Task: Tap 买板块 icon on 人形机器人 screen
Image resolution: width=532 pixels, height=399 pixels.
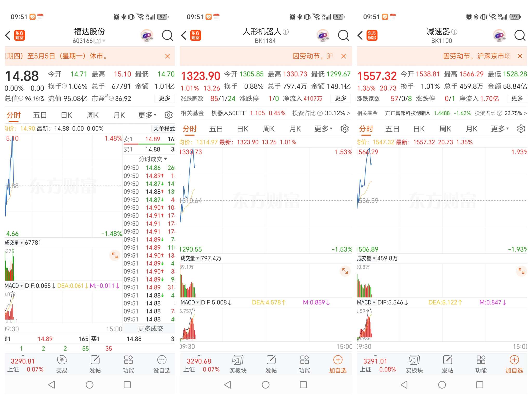Action: (x=238, y=364)
